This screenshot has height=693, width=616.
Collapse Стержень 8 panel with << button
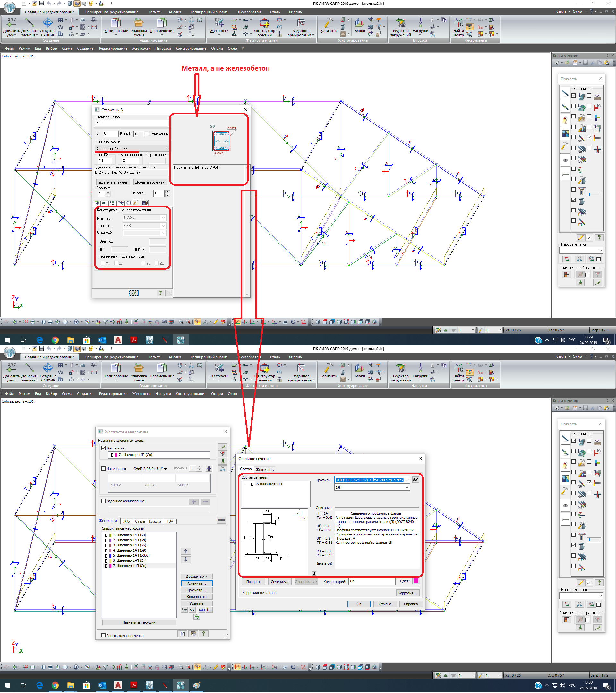[x=168, y=293]
